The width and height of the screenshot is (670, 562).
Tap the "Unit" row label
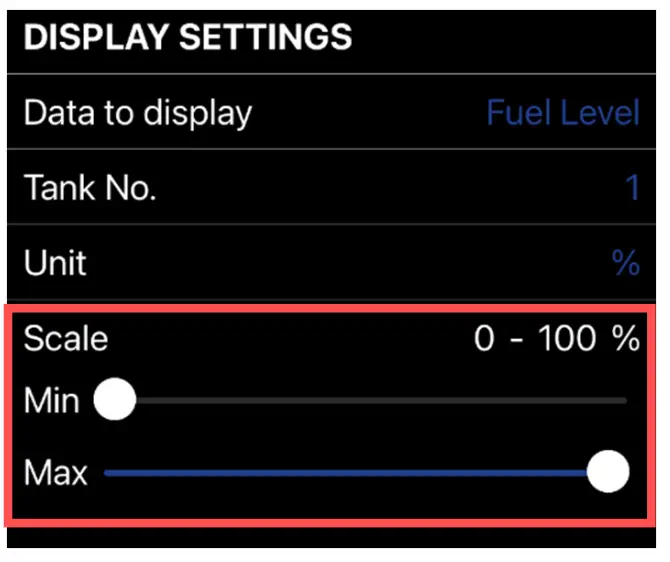tap(55, 263)
